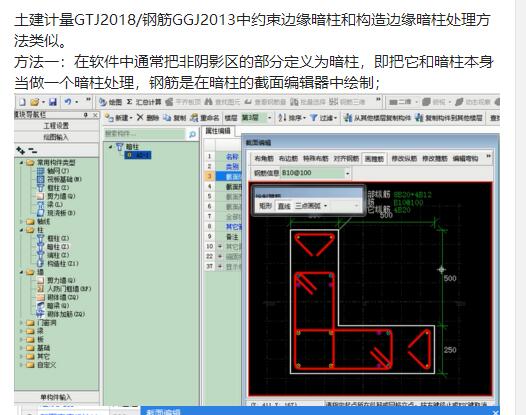Collapse the 柱 folder
Image resolution: width=526 pixels, height=415 pixels.
click(21, 230)
